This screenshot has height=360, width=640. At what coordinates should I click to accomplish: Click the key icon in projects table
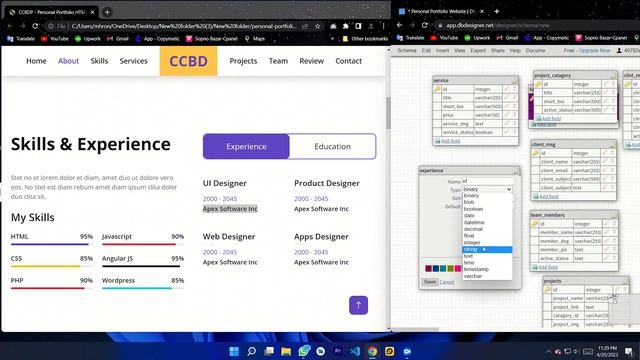548,289
